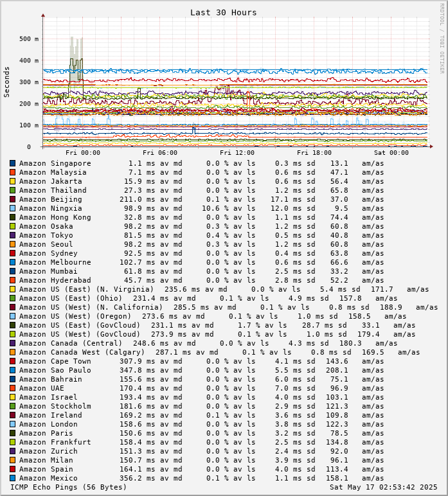
Task: Click the 'Amazon Ireland' legend label
Action: (51, 415)
